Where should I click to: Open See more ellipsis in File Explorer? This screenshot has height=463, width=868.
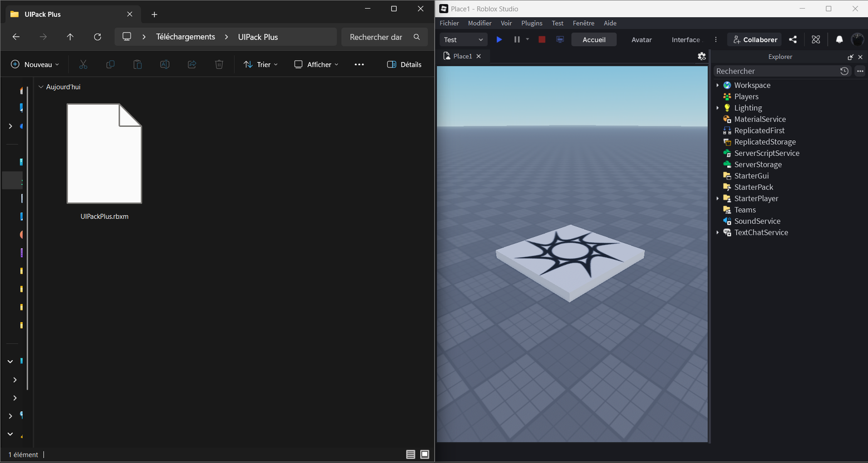359,65
